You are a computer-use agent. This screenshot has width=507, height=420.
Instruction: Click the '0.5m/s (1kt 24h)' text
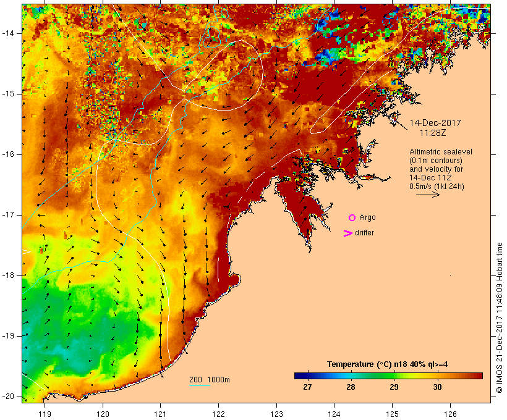[x=437, y=187]
